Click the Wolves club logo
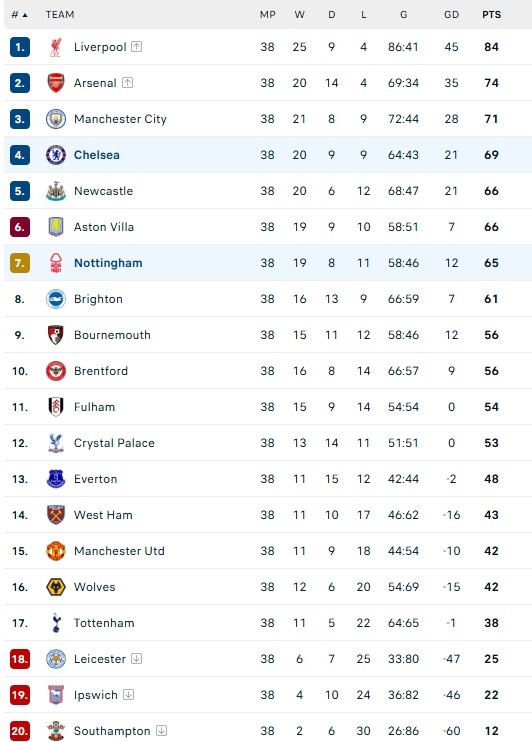The height and width of the screenshot is (742, 532). [x=56, y=587]
